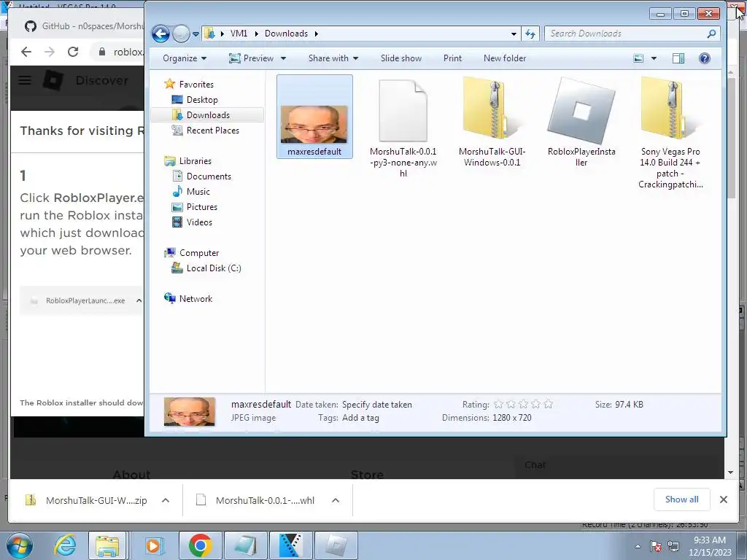Select Libraries in the navigation pane
This screenshot has width=747, height=560.
(195, 161)
